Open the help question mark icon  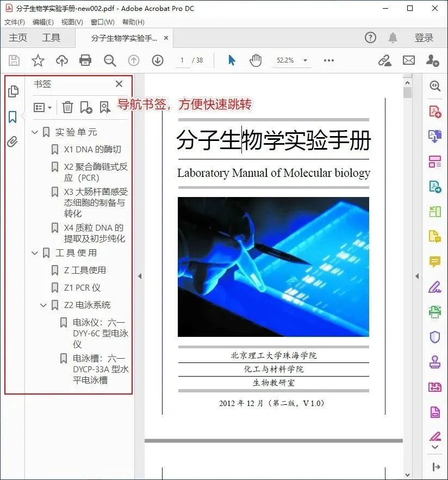click(370, 38)
